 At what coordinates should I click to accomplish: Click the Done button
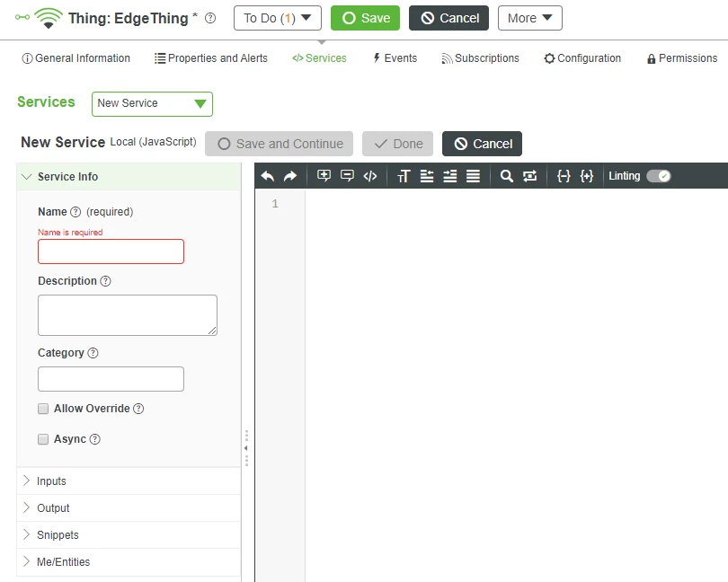pyautogui.click(x=398, y=144)
